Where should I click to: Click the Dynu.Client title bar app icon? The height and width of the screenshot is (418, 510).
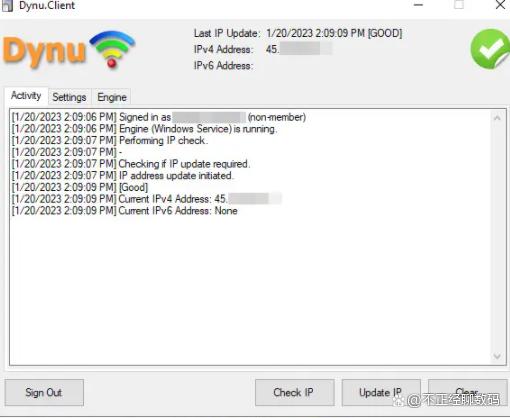pos(8,5)
